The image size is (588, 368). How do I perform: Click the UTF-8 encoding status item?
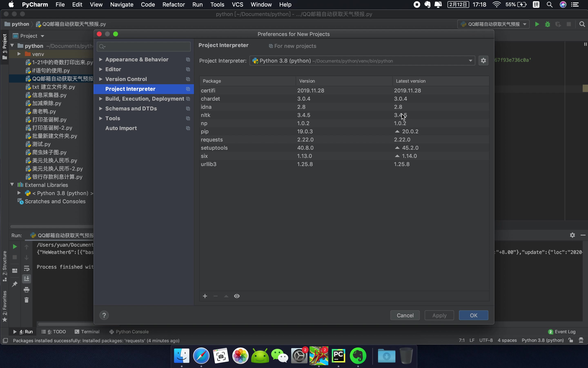click(x=486, y=340)
